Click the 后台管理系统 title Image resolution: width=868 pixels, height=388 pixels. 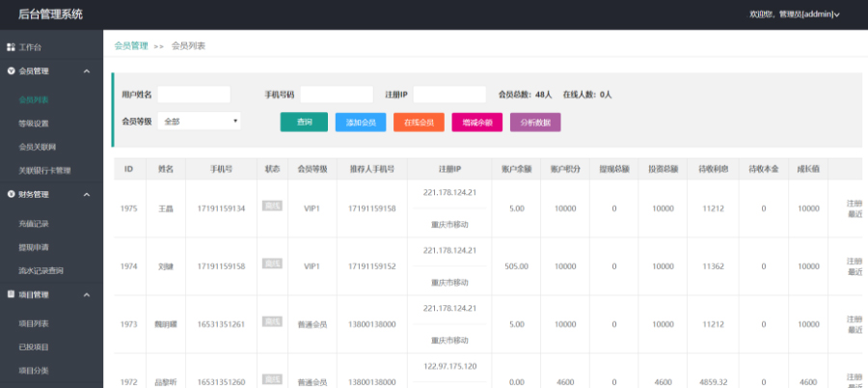(x=50, y=14)
